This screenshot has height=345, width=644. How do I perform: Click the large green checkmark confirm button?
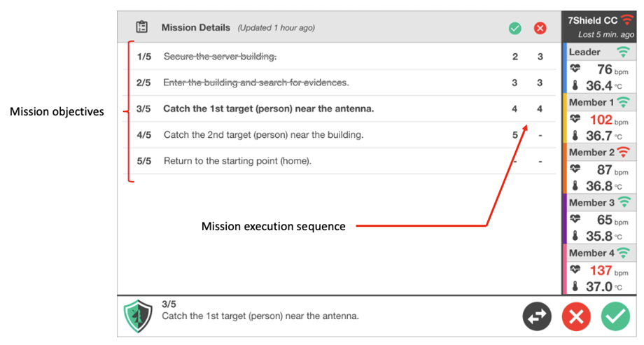tap(615, 316)
